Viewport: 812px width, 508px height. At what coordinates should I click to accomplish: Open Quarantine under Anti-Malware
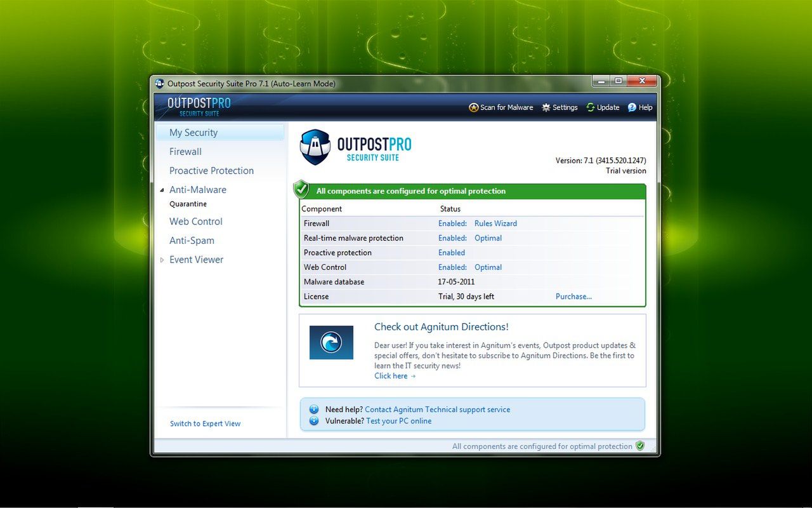(188, 204)
